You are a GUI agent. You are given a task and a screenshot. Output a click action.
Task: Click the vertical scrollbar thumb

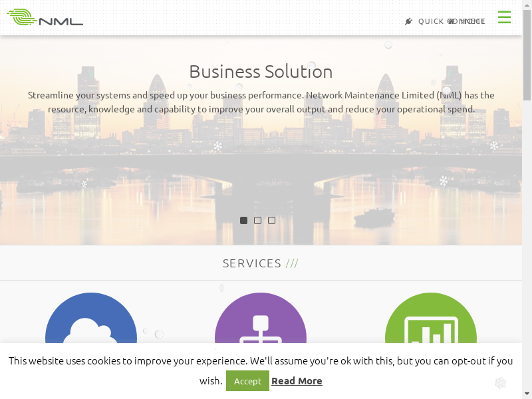coord(527,55)
